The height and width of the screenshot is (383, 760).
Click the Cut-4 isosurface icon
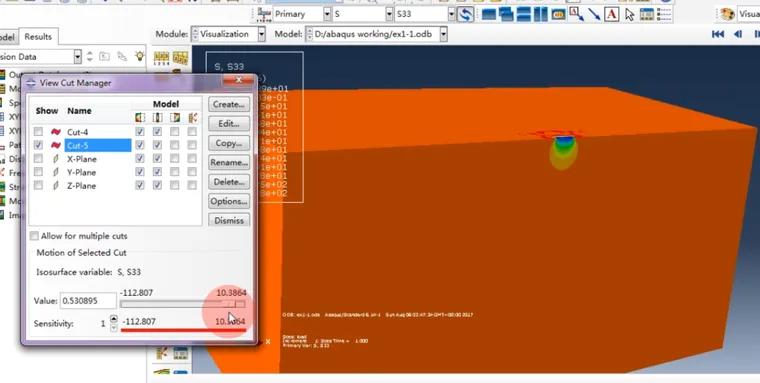coord(56,132)
